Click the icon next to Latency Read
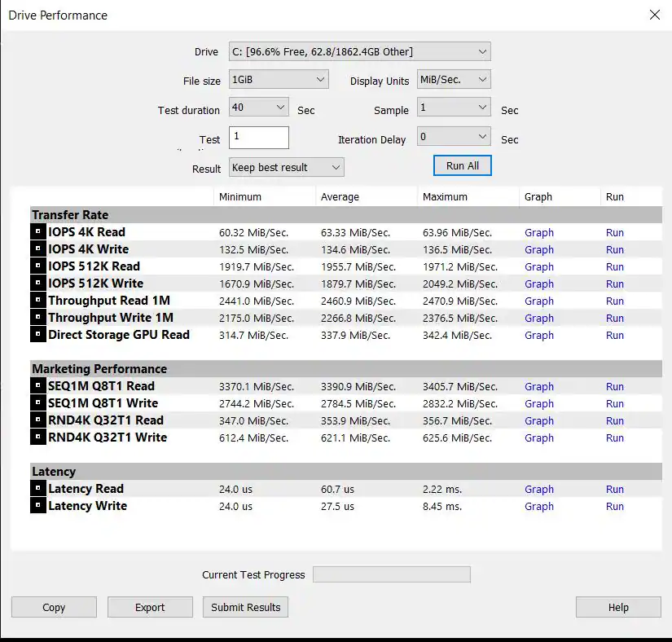This screenshot has width=672, height=642. [x=37, y=489]
